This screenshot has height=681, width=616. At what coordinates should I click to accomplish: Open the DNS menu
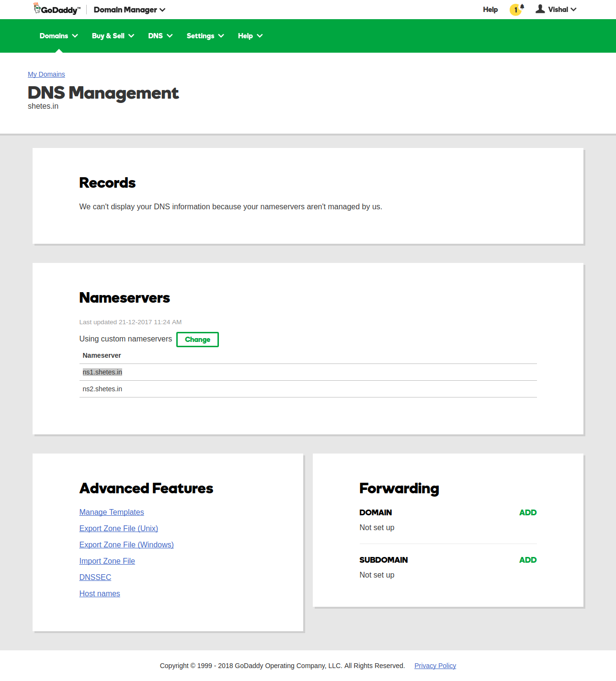pyautogui.click(x=160, y=36)
